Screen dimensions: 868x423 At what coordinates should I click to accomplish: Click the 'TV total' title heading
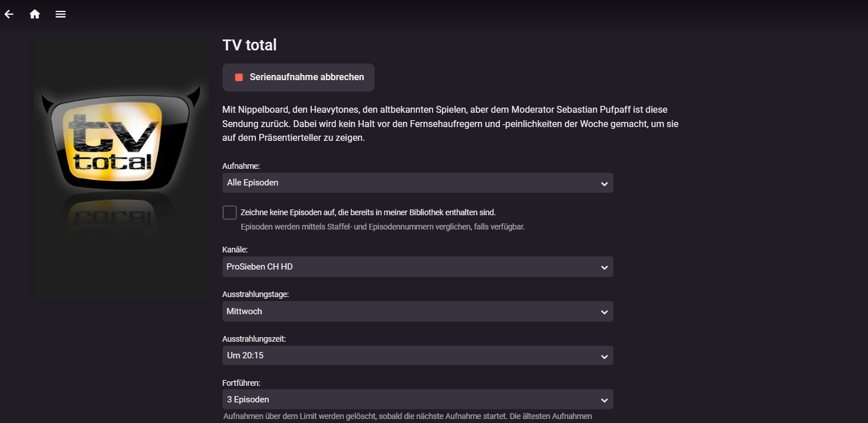click(x=249, y=45)
